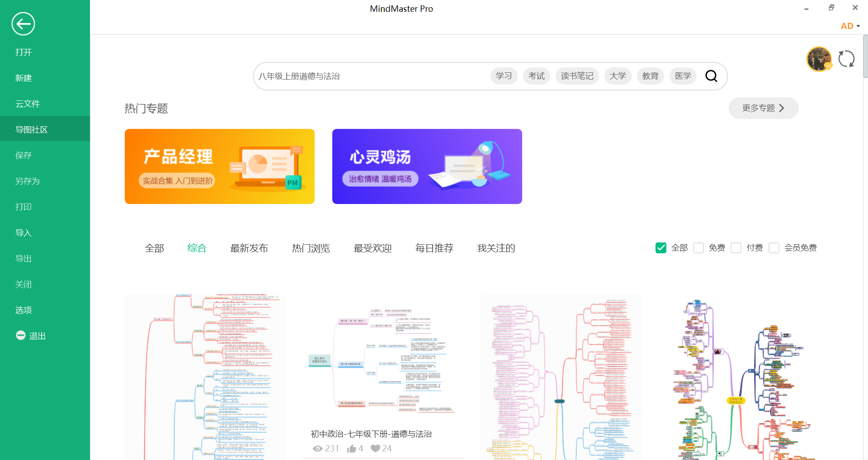Open the fourth colorful mind map thumbnail
This screenshot has height=460, width=868.
coord(739,377)
